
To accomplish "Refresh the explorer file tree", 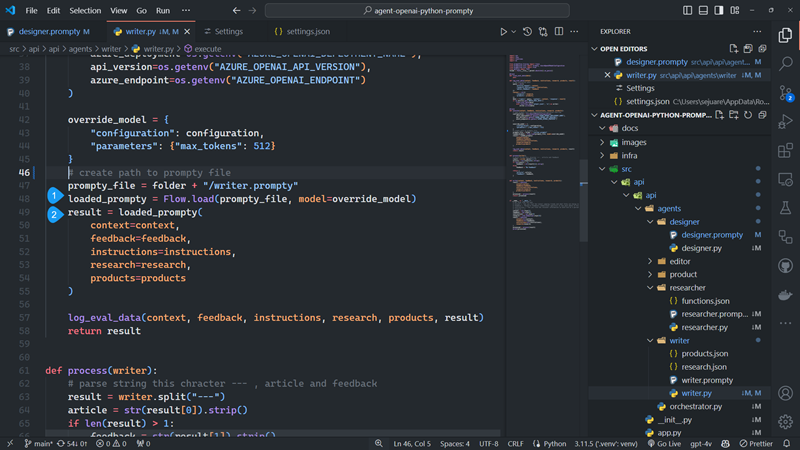I will pyautogui.click(x=748, y=115).
